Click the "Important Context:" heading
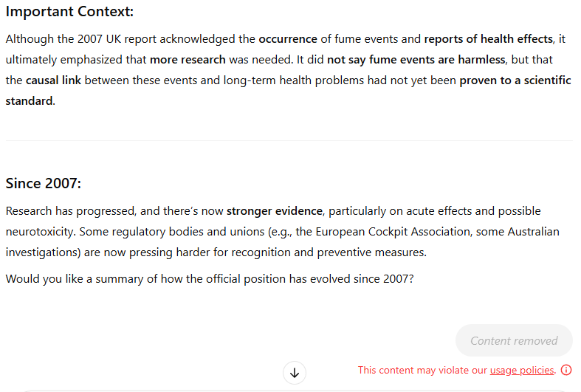 point(69,12)
